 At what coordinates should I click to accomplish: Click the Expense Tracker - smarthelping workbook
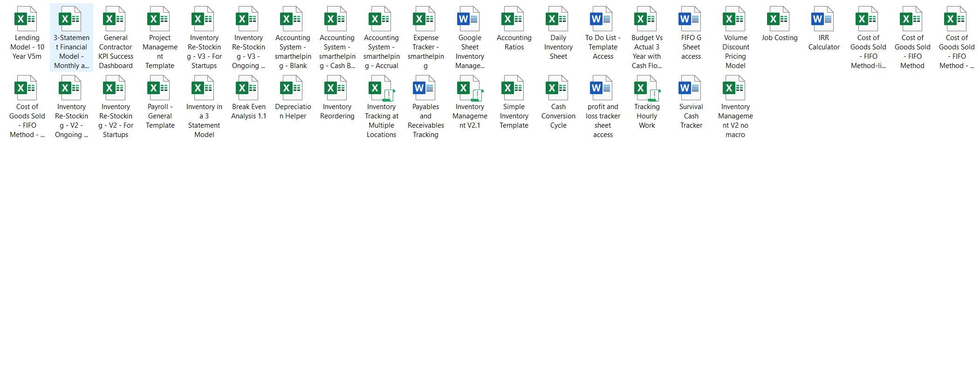tap(425, 19)
